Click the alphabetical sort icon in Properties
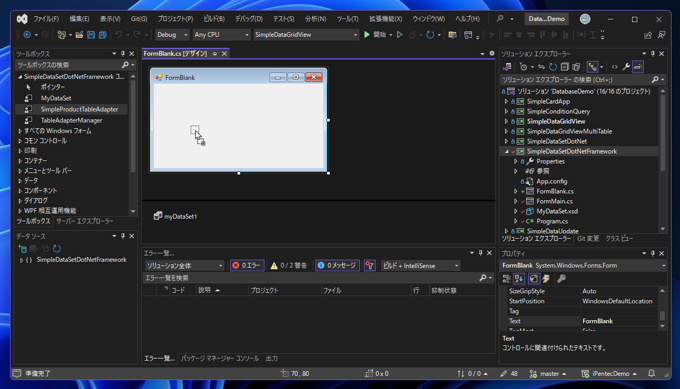Screen dimensions: 680x389 click(x=519, y=278)
